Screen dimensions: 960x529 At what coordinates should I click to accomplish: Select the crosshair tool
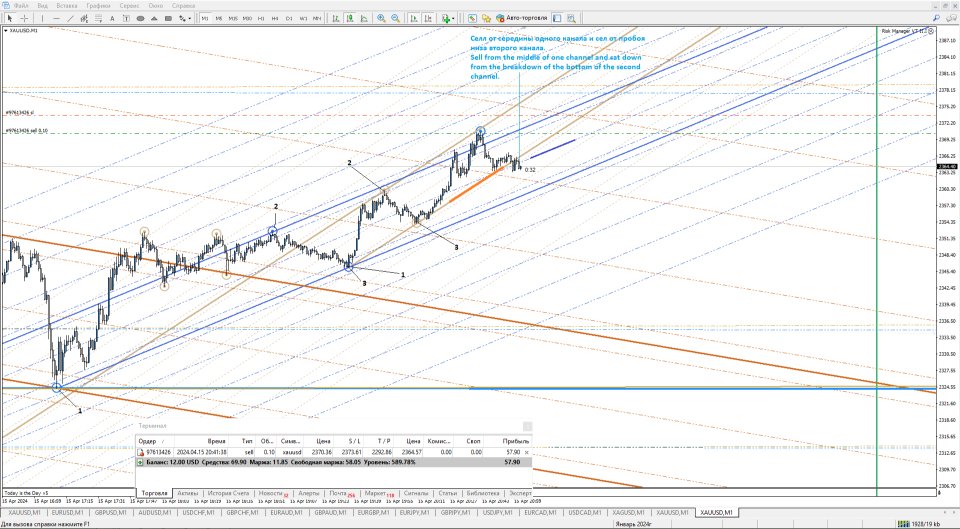pyautogui.click(x=24, y=18)
